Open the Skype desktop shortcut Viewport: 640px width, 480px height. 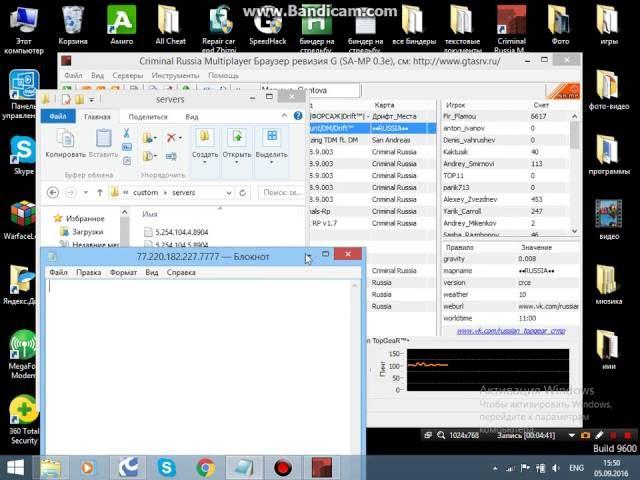[23, 156]
